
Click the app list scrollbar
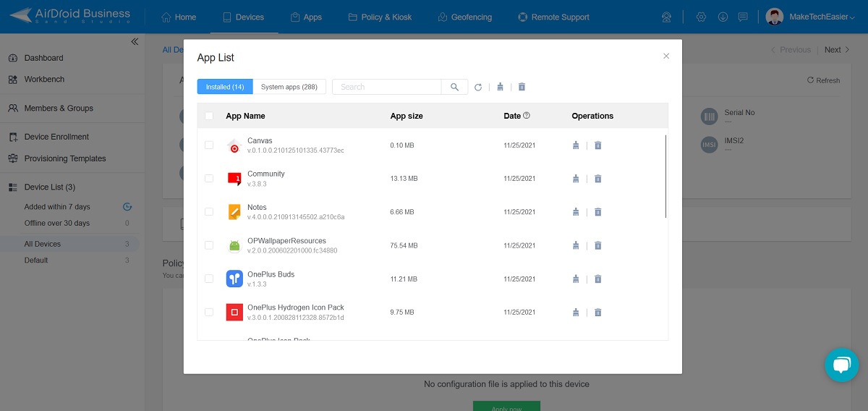pyautogui.click(x=665, y=176)
